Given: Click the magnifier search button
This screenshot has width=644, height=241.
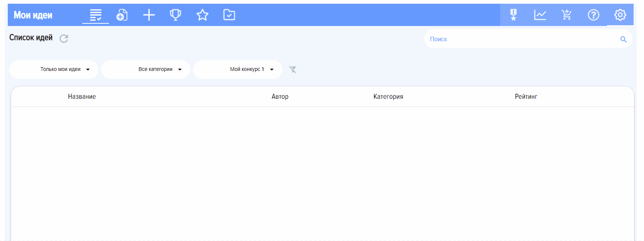Looking at the screenshot, I should click(623, 39).
